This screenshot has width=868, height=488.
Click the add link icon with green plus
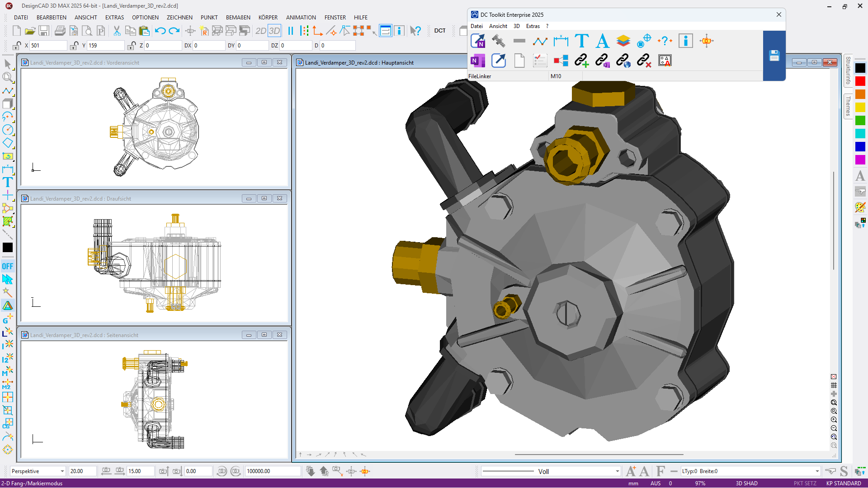tap(581, 61)
